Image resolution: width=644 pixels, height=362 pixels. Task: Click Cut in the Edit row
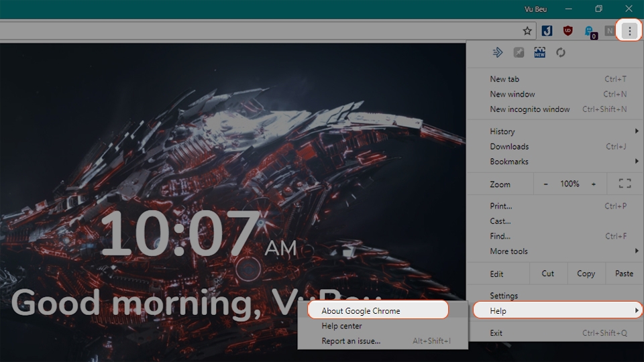tap(548, 274)
